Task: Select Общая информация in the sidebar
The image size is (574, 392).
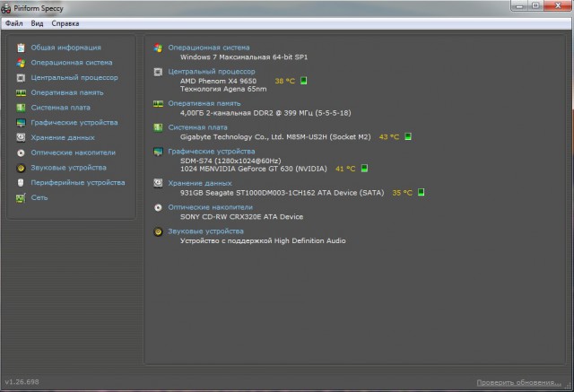Action: coord(65,48)
